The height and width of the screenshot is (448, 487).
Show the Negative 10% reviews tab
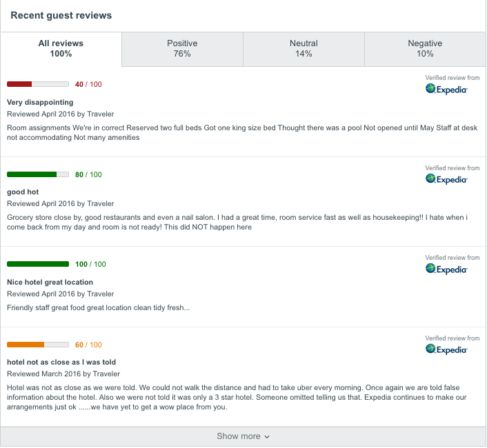pos(425,49)
